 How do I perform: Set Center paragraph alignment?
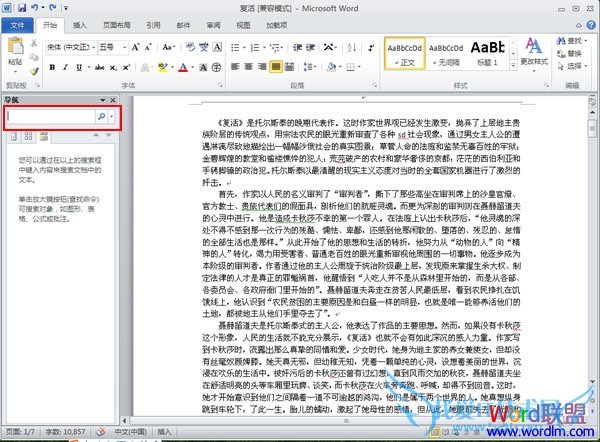point(248,67)
